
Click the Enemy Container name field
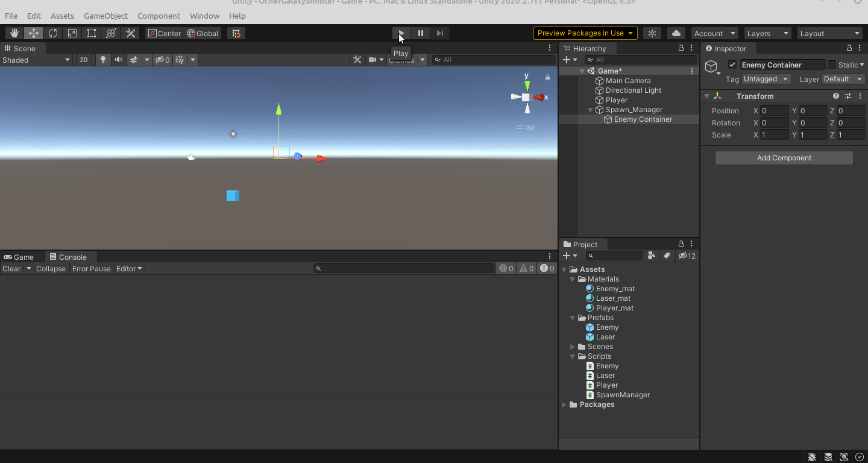[782, 65]
